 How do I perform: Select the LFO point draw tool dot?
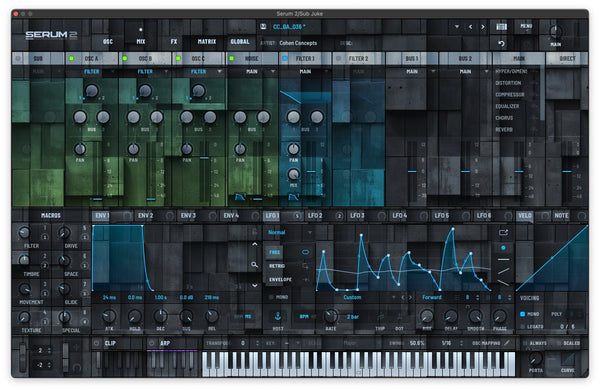[x=503, y=248]
